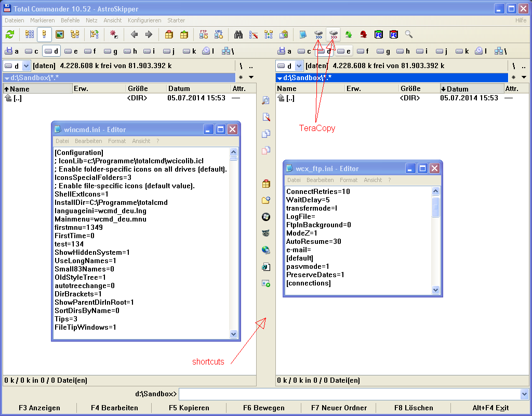Open the Markieren menu
The height and width of the screenshot is (416, 532).
point(43,20)
